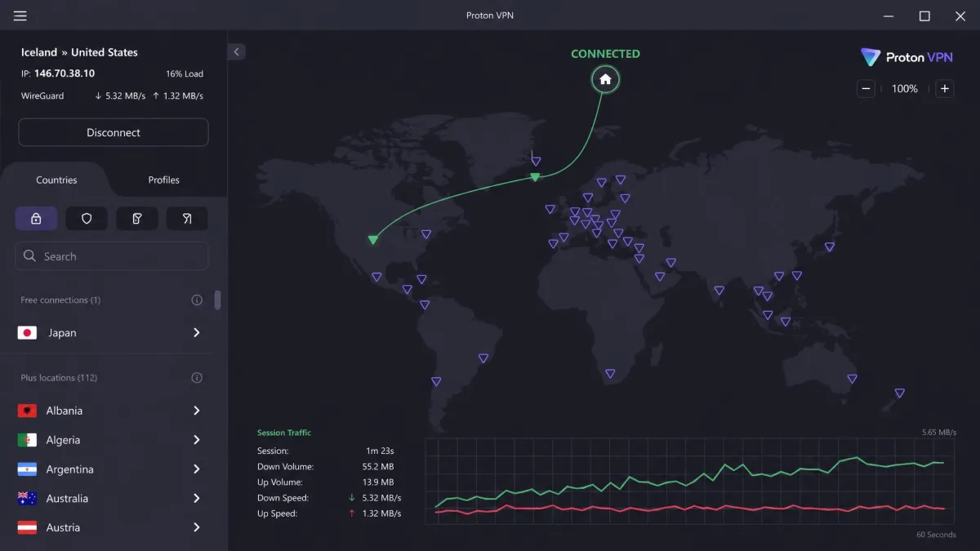Zoom in the map with the plus button

coord(944,88)
